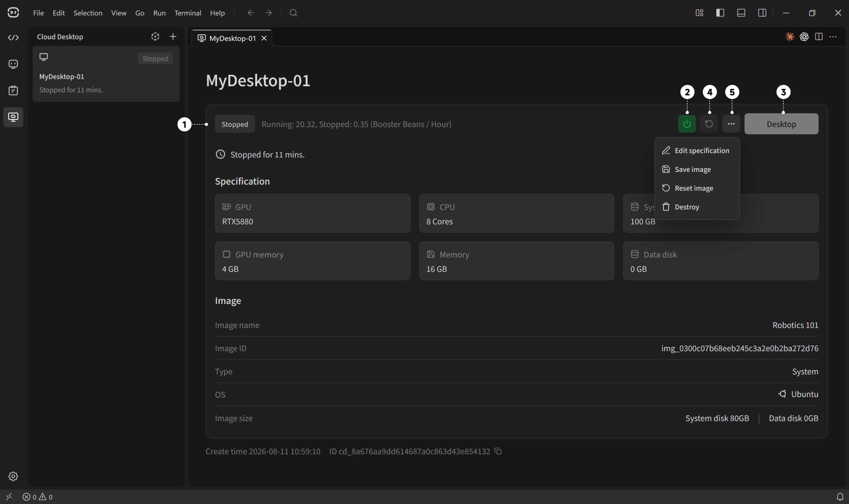The height and width of the screenshot is (504, 849).
Task: Open the three-dot more actions menu
Action: click(731, 124)
